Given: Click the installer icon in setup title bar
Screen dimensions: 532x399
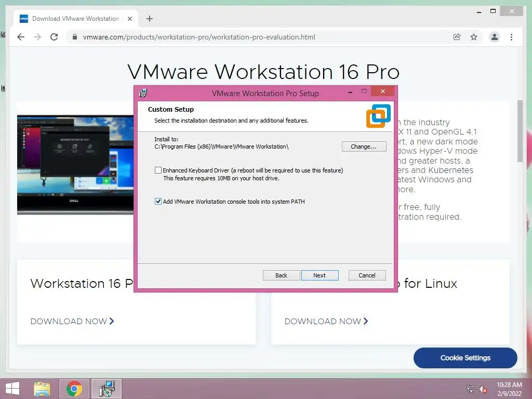Looking at the screenshot, I should click(x=143, y=93).
